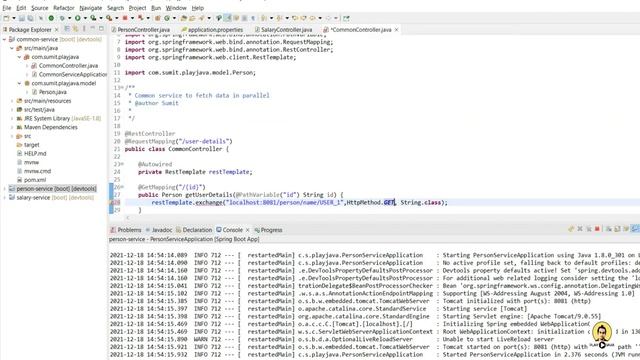Switch to SalaryController.java editor tab
This screenshot has height=360, width=640.
(x=284, y=29)
